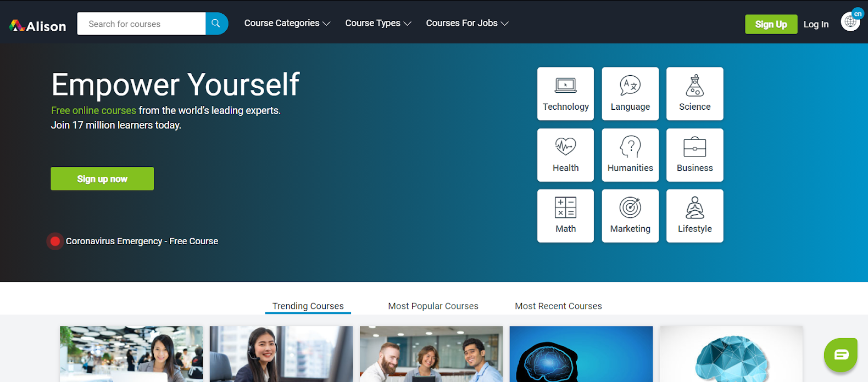Open the headset woman course thumbnail
Image resolution: width=868 pixels, height=382 pixels.
281,354
